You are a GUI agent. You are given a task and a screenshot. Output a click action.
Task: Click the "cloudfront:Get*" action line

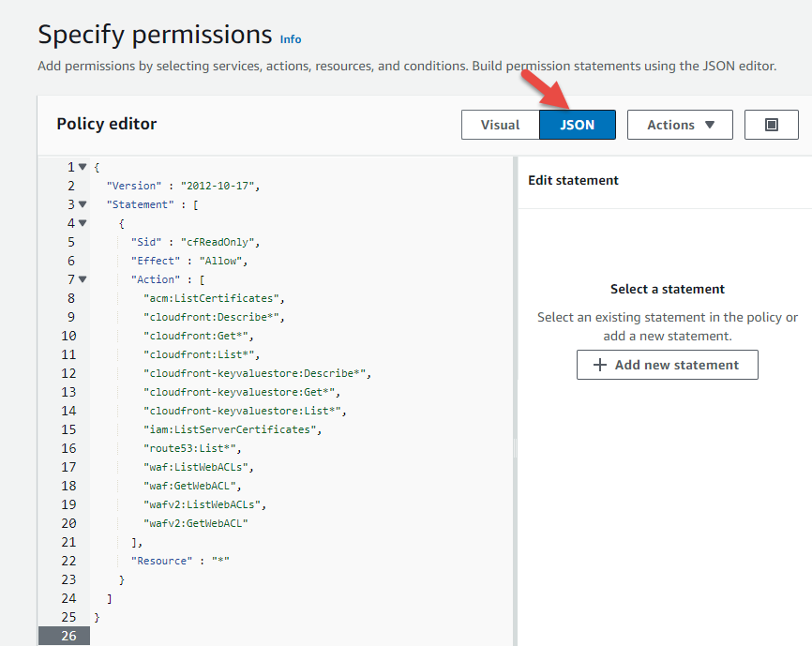(x=196, y=336)
